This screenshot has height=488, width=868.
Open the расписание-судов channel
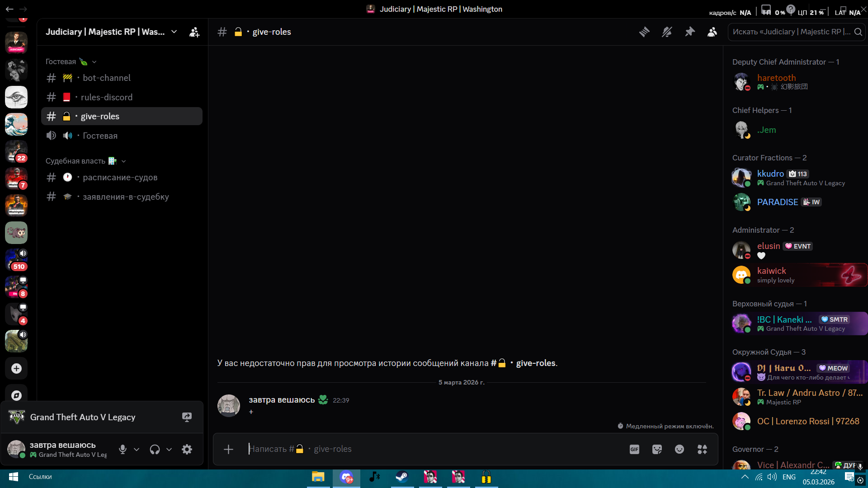pyautogui.click(x=120, y=178)
